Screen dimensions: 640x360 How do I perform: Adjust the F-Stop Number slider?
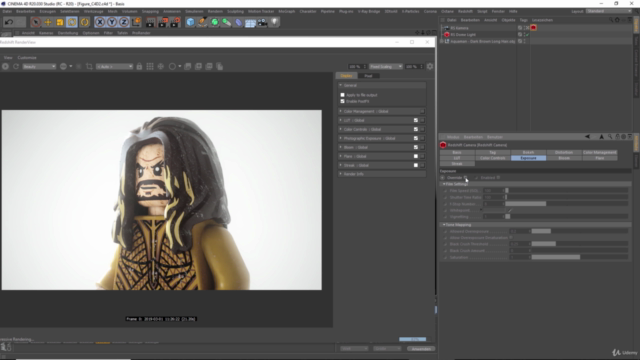(567, 204)
